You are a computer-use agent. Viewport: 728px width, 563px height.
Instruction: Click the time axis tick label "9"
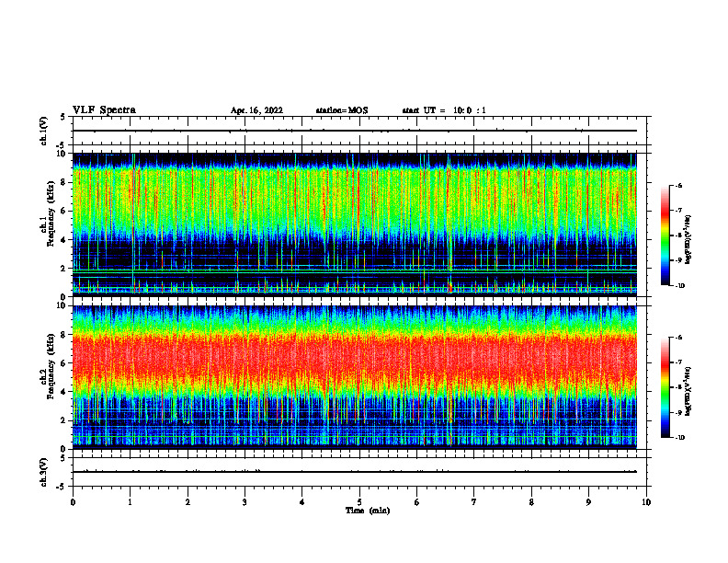(x=588, y=502)
